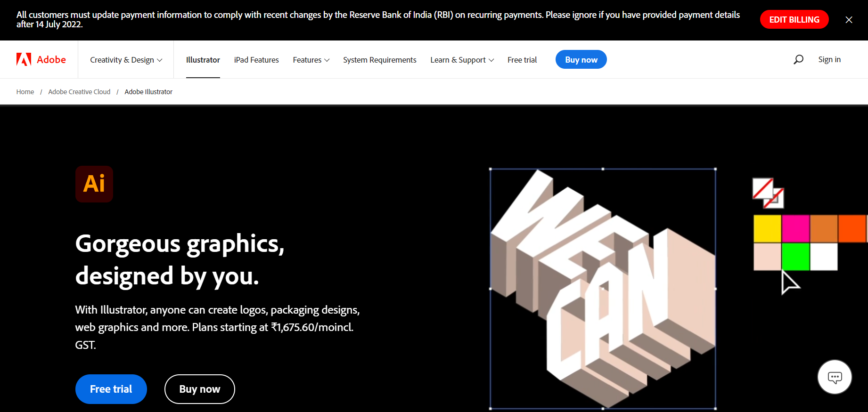The width and height of the screenshot is (868, 412).
Task: Click the Sign in link
Action: (829, 59)
